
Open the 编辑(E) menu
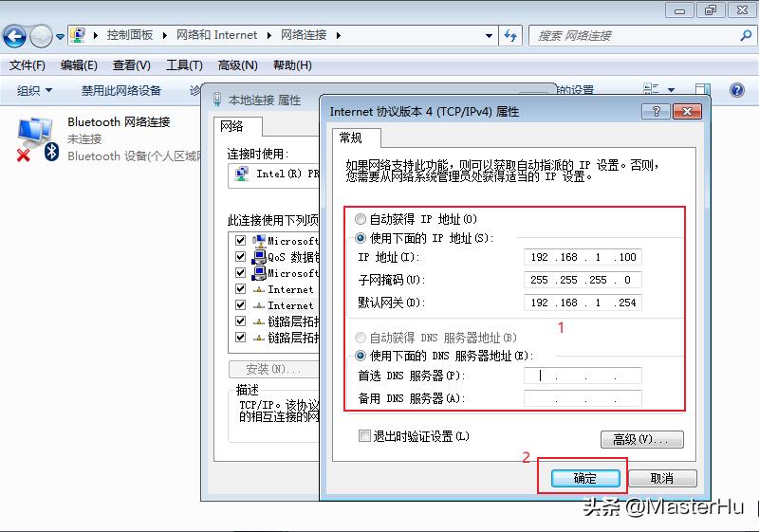[x=79, y=65]
